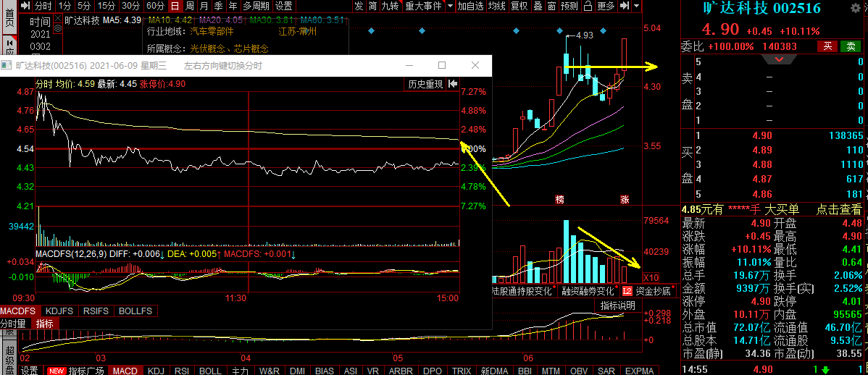868x375 pixels.
Task: Click the 均线 toolbar button
Action: pyautogui.click(x=497, y=6)
